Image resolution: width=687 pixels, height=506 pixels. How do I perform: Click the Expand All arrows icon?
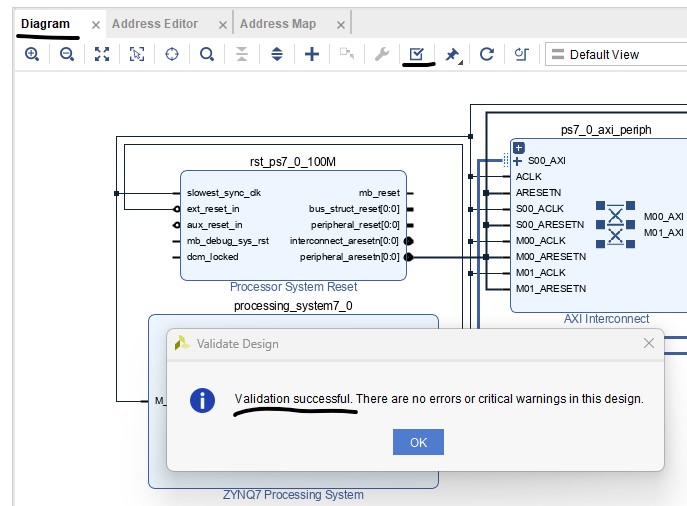[x=277, y=54]
